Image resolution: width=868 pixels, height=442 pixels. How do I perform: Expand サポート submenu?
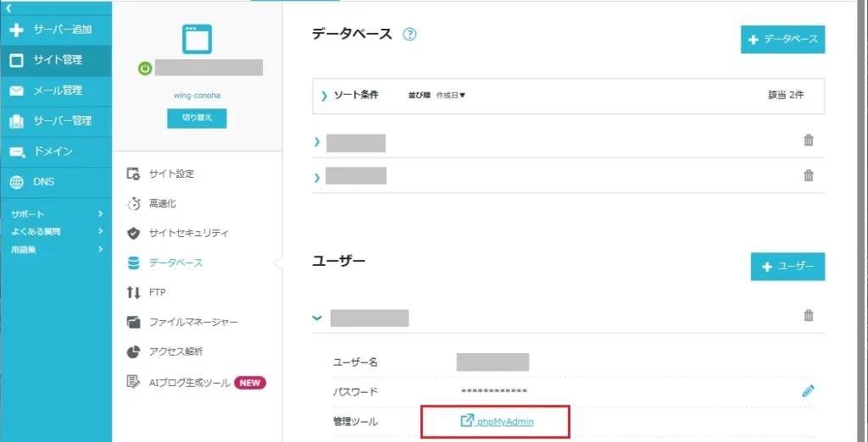coord(55,213)
